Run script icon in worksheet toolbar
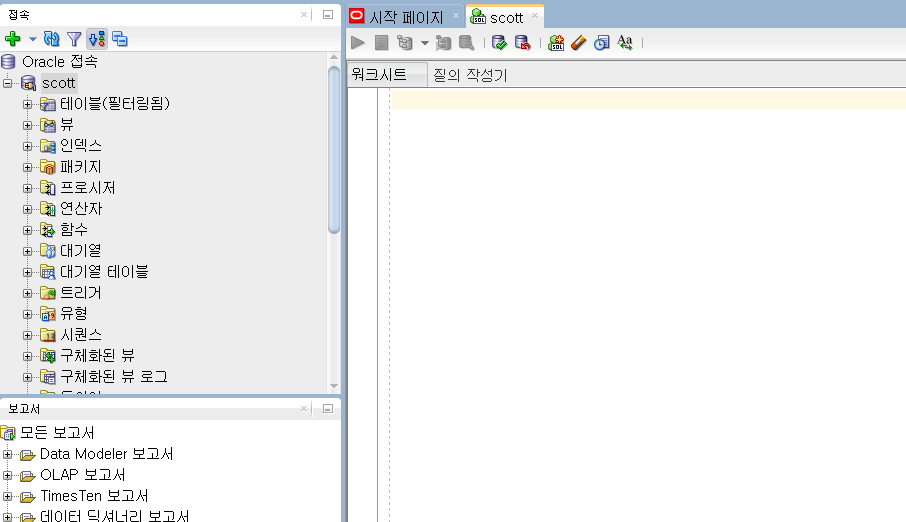Viewport: 906px width, 522px height. coord(381,43)
